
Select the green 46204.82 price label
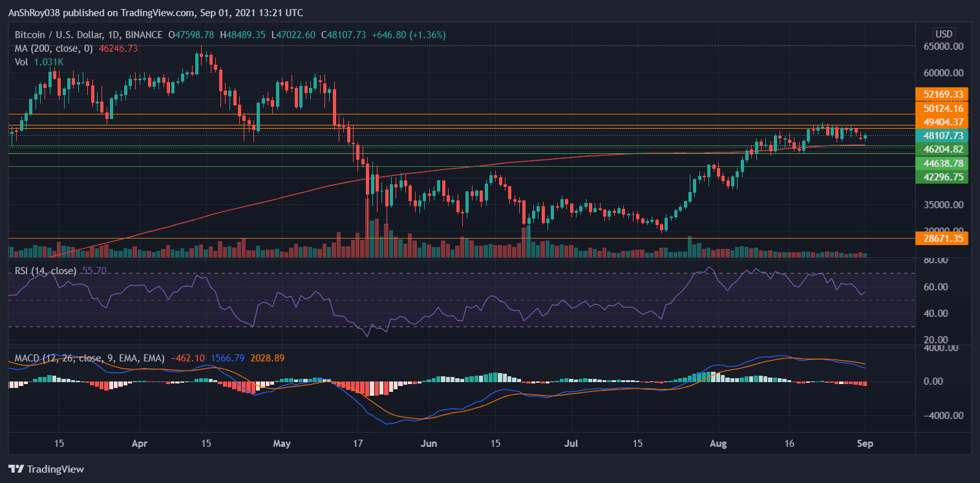coord(943,149)
